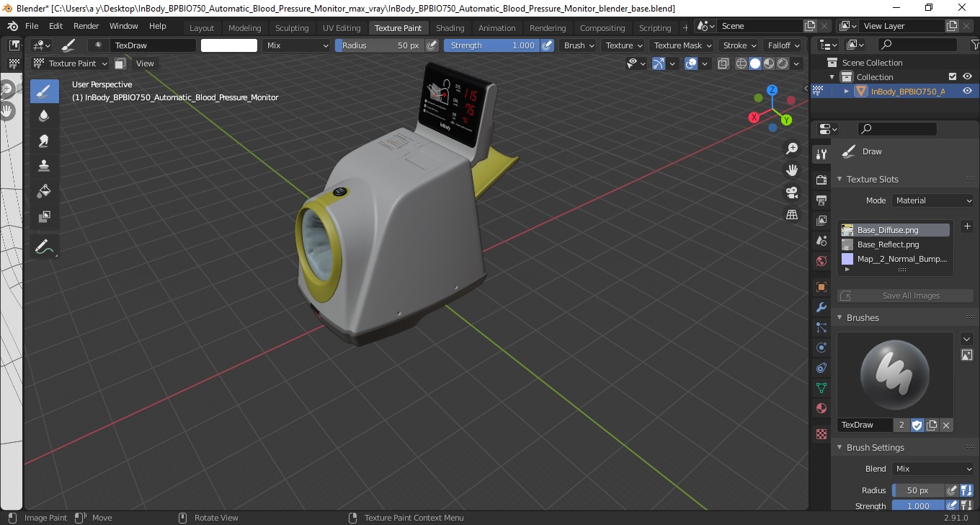Click the zoom magnifier viewport icon
The height and width of the screenshot is (525, 980).
point(792,148)
